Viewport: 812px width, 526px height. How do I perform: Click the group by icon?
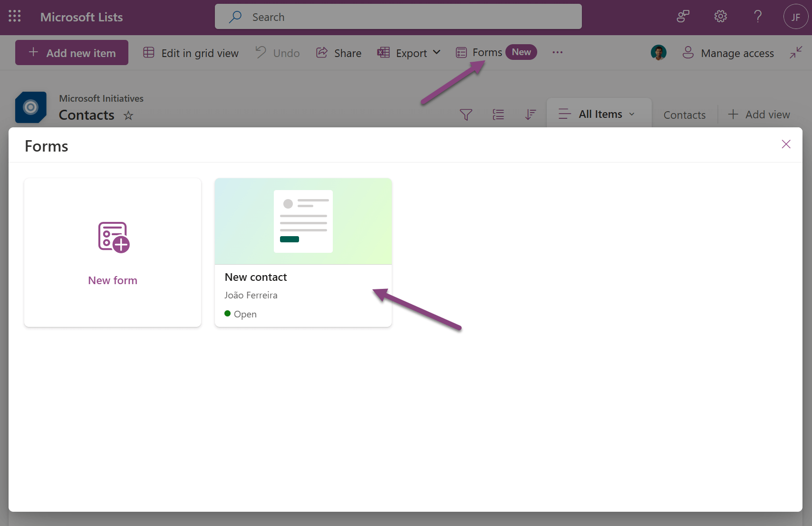[x=498, y=115]
